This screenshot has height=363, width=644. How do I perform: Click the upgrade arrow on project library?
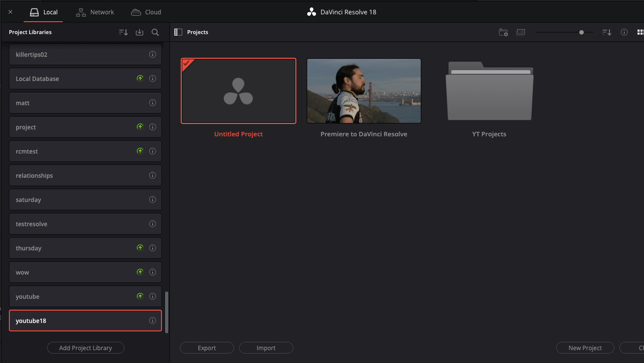point(140,127)
